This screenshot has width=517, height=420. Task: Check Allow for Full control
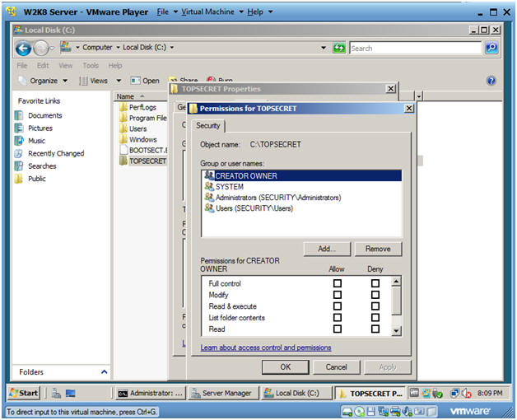(338, 283)
